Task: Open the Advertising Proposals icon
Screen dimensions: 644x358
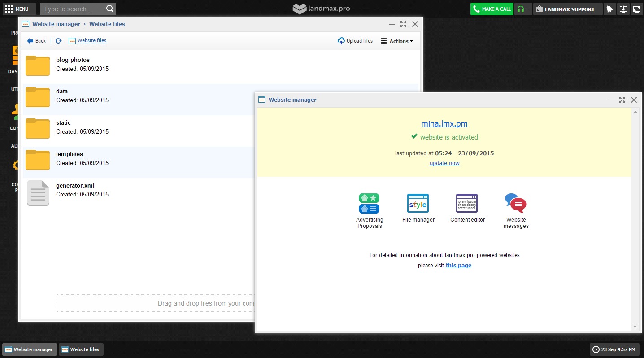Action: pos(369,204)
